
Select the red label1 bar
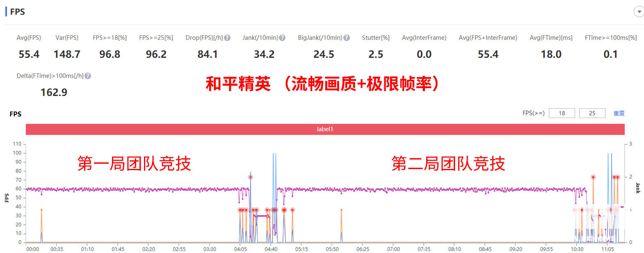325,129
